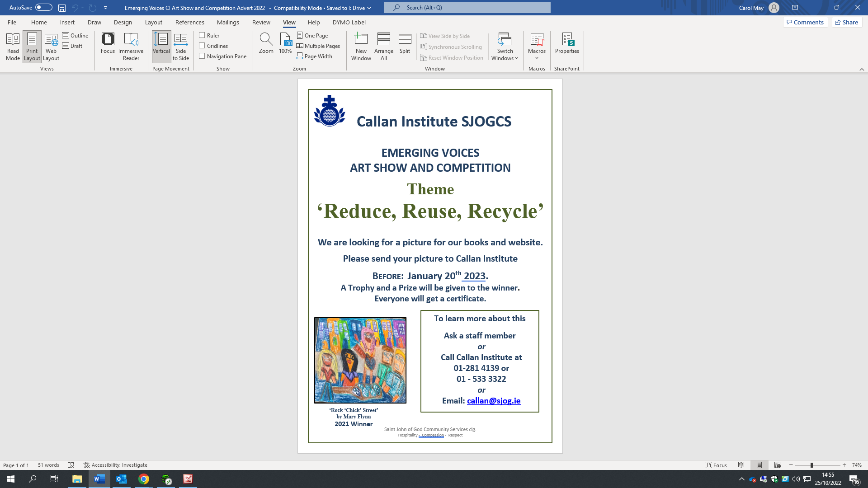This screenshot has width=868, height=488.
Task: Open the Home tab
Action: click(39, 22)
